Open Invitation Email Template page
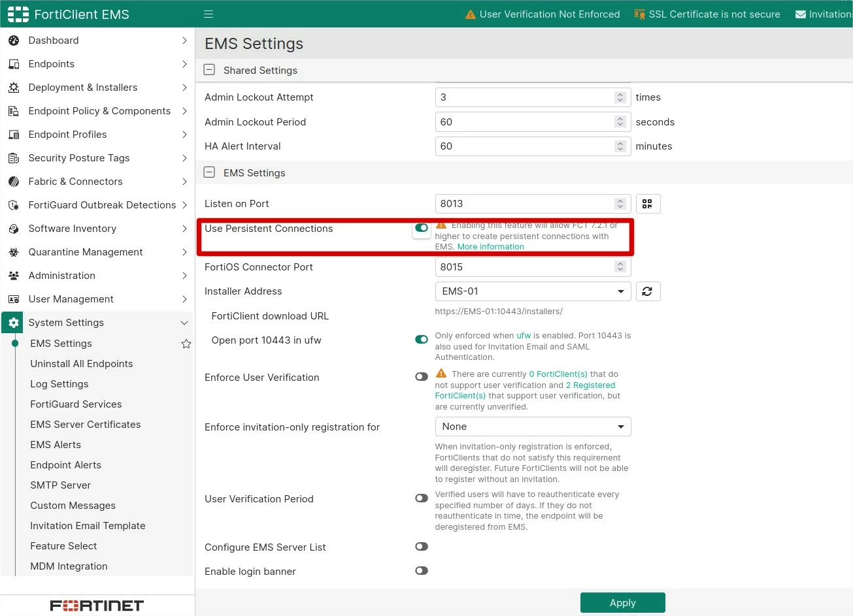The width and height of the screenshot is (853, 616). (88, 526)
